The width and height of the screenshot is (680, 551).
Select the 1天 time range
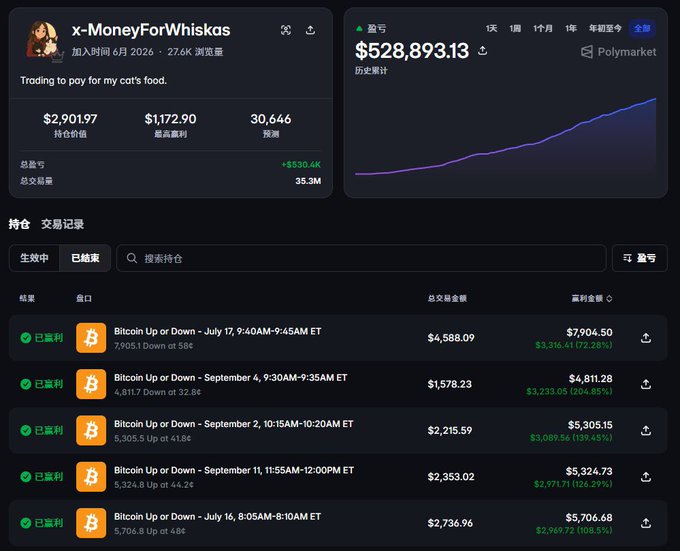coord(491,29)
